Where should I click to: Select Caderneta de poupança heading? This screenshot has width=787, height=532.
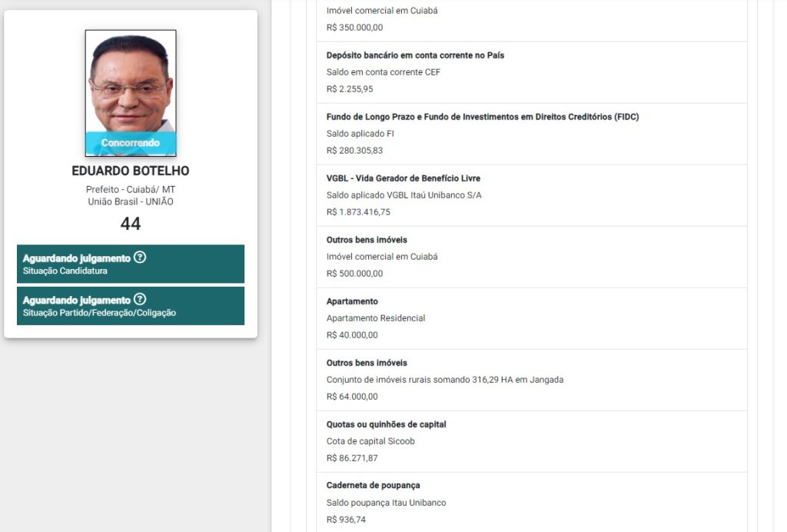coord(373,485)
